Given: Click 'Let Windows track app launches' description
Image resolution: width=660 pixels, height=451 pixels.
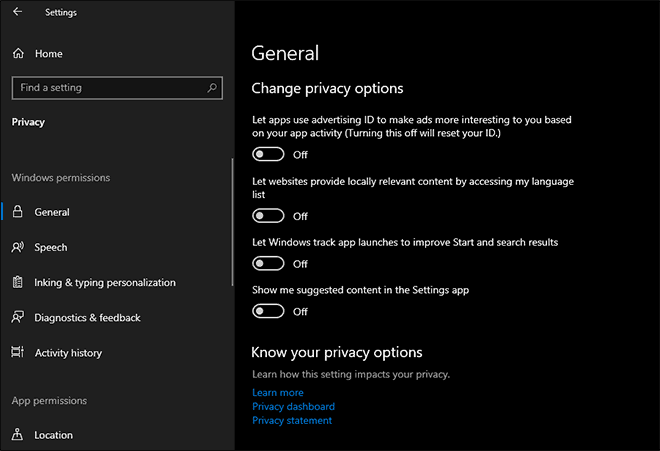Looking at the screenshot, I should click(x=405, y=242).
